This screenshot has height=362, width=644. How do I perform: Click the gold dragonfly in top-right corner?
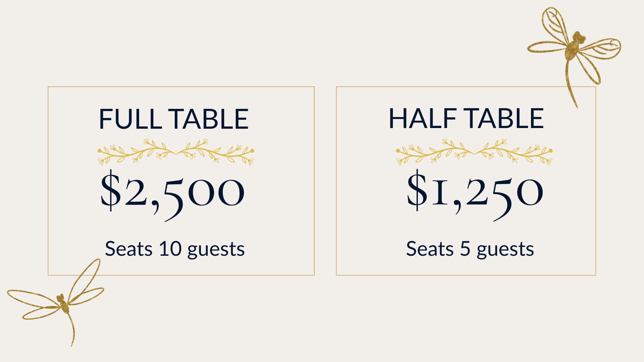click(x=574, y=58)
